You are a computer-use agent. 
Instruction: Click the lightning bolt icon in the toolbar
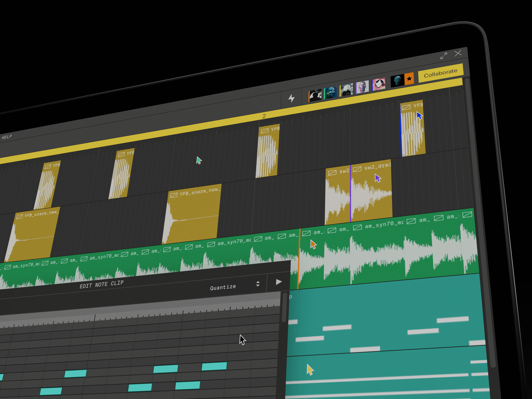pyautogui.click(x=292, y=98)
